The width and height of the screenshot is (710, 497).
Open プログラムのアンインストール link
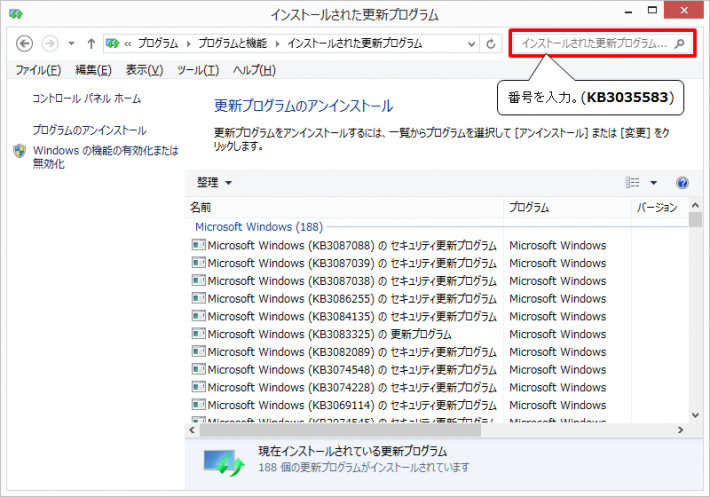click(89, 130)
